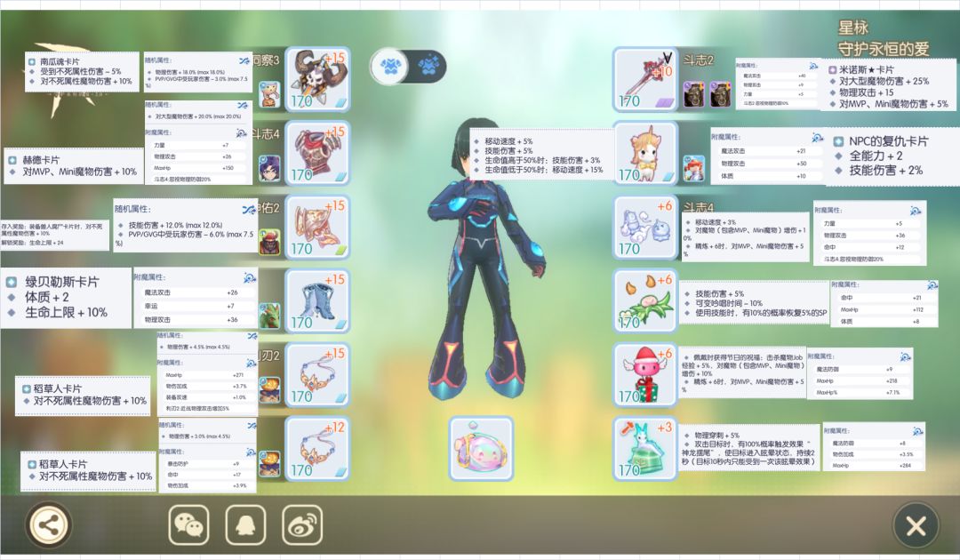This screenshot has width=960, height=560.
Task: Click the "星标" label at top right
Action: 853,28
